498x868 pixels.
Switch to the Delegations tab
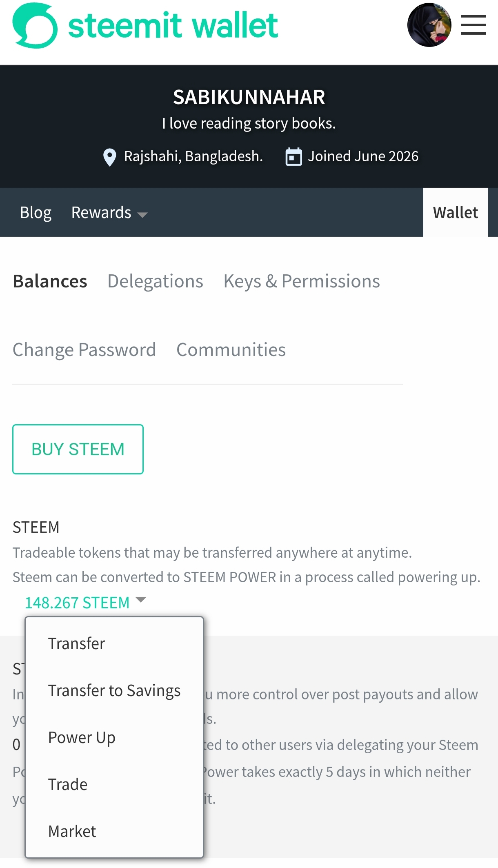click(x=155, y=281)
